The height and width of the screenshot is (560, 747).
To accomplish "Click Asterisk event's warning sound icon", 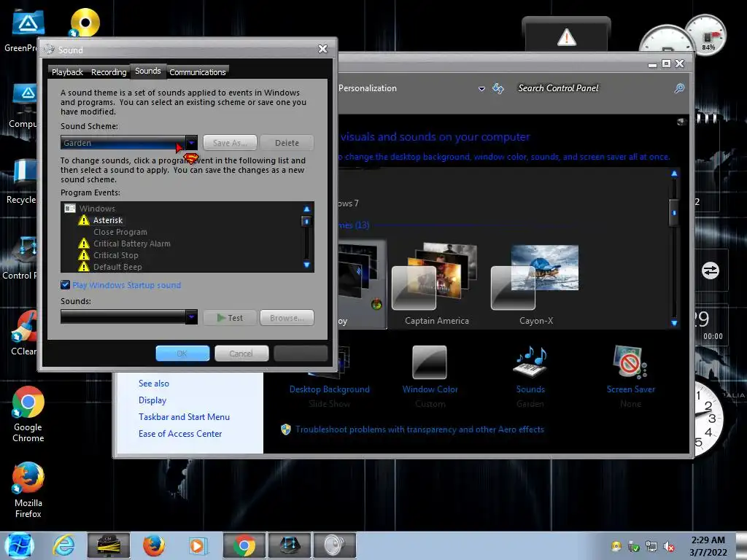I will click(x=84, y=220).
